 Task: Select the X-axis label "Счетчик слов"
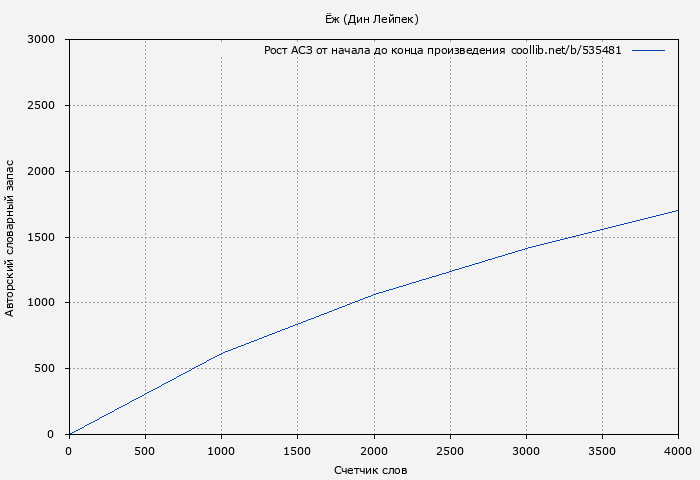[x=371, y=470]
